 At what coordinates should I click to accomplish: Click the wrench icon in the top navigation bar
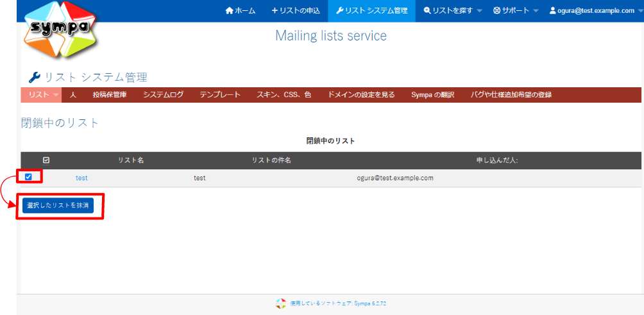tap(339, 11)
